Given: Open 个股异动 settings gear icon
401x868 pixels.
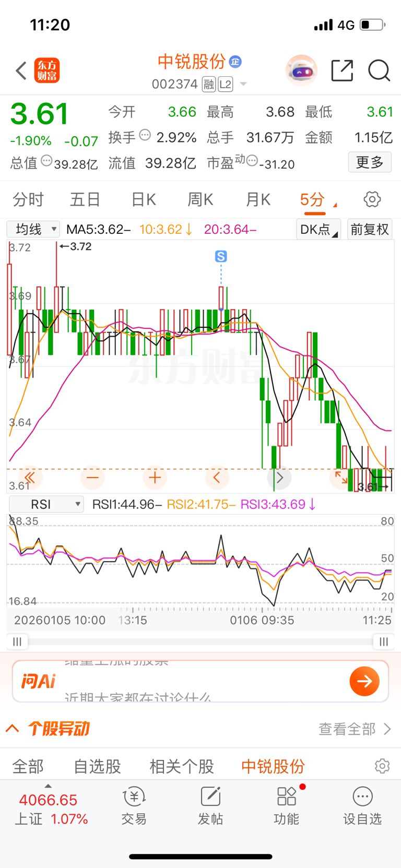Looking at the screenshot, I should tap(382, 766).
